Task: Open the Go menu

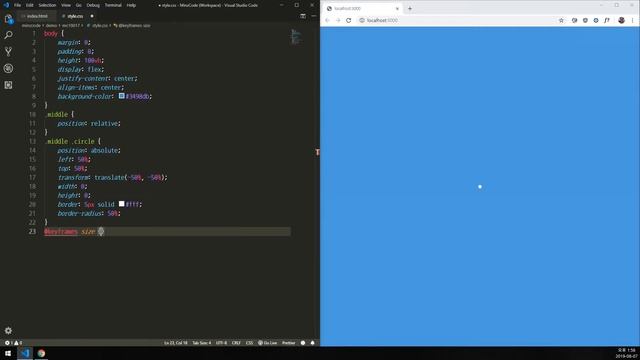Action: click(79, 5)
